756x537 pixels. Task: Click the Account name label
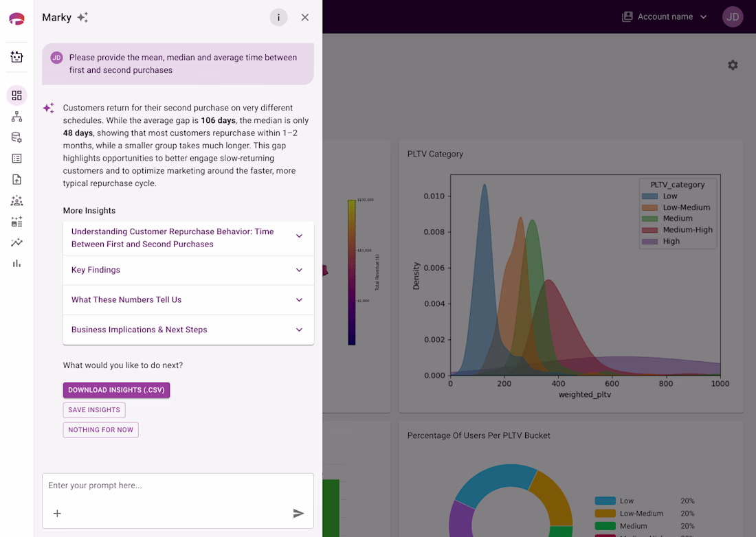(665, 17)
